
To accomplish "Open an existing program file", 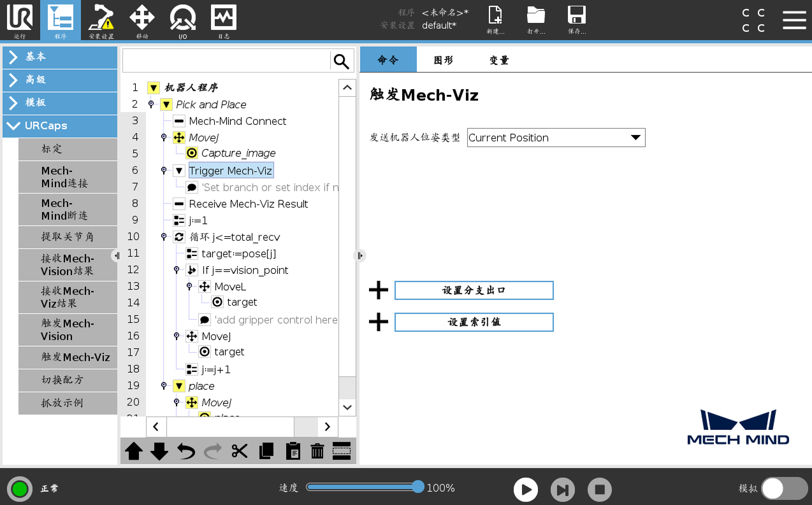I will 536,20.
